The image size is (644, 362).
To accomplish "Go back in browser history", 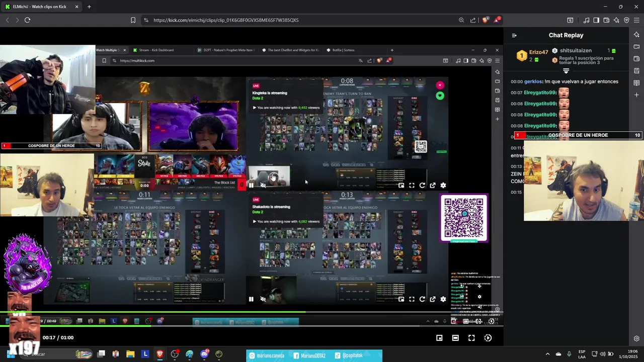I will point(7,20).
